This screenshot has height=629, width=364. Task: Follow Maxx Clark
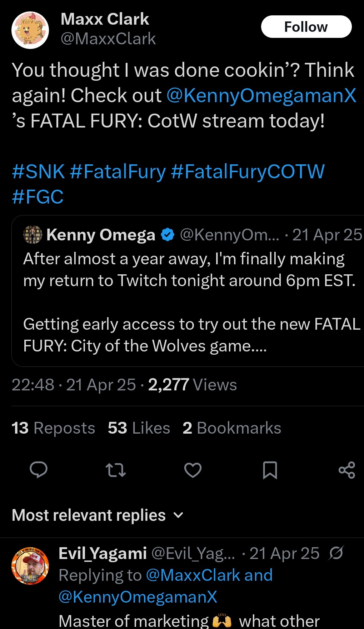[x=306, y=27]
